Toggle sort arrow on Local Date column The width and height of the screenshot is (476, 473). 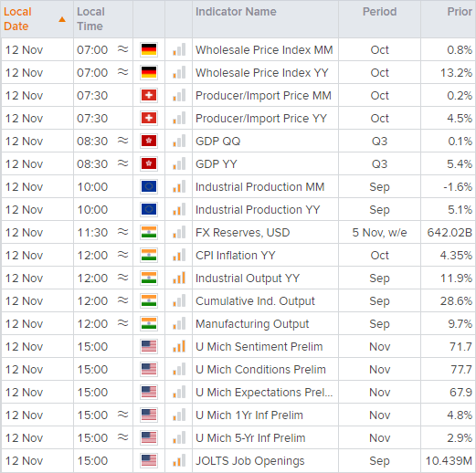pyautogui.click(x=62, y=19)
